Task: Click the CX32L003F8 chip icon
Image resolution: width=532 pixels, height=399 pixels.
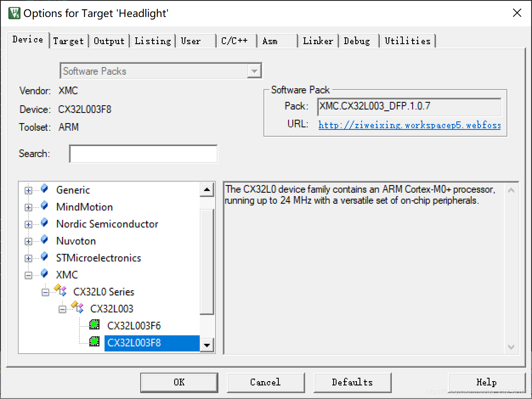Action: 94,342
